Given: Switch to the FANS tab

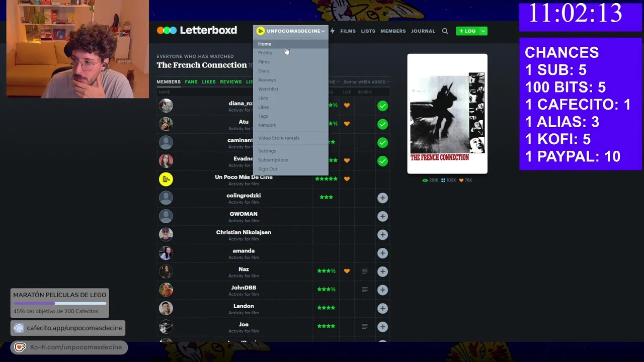Looking at the screenshot, I should coord(191,81).
